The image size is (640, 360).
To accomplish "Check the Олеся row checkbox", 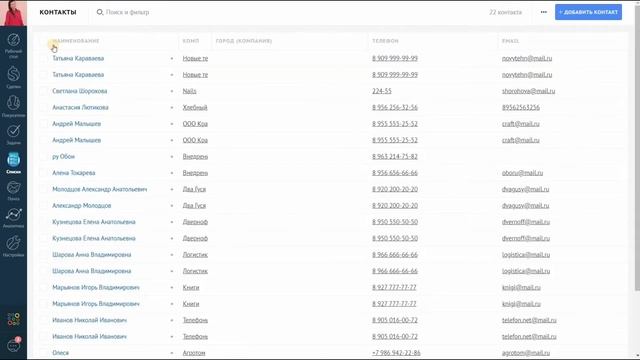I will pyautogui.click(x=44, y=353).
